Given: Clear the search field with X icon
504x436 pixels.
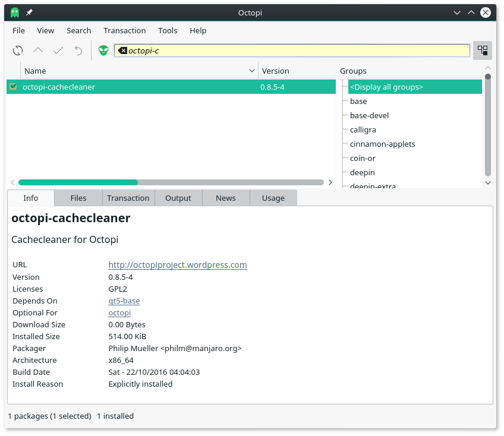Looking at the screenshot, I should (122, 50).
